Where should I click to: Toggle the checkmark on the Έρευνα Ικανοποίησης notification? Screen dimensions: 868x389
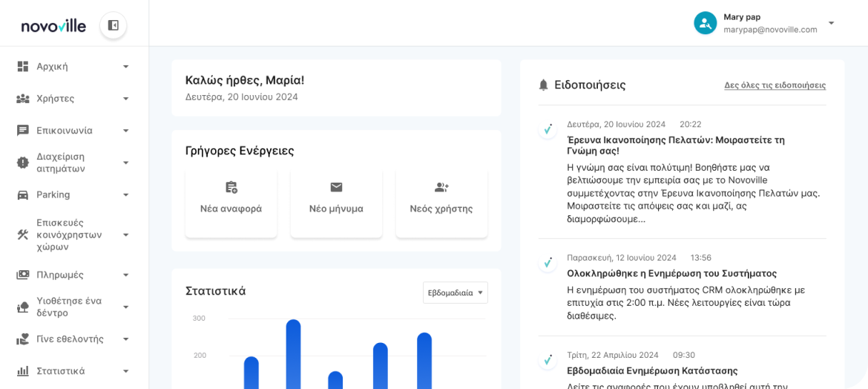tap(548, 130)
